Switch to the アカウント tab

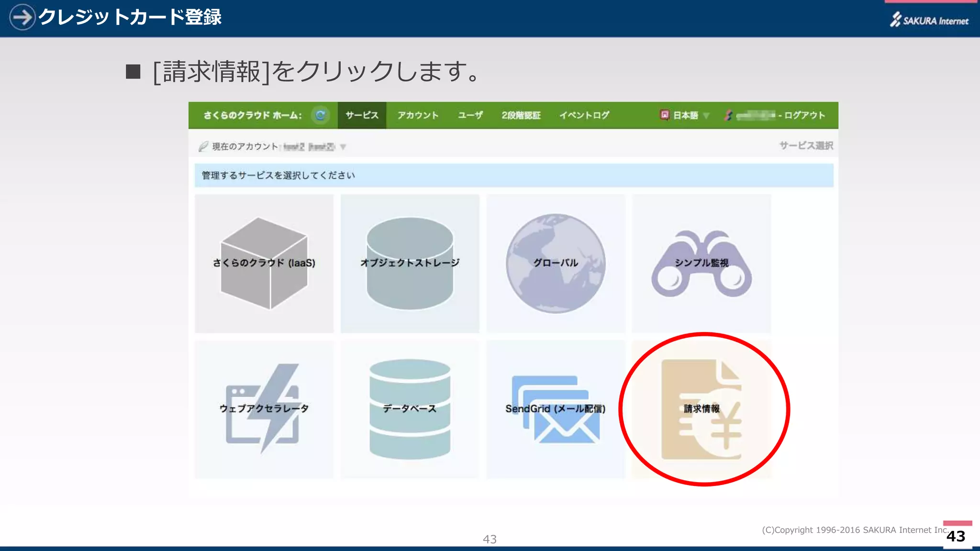pos(418,115)
